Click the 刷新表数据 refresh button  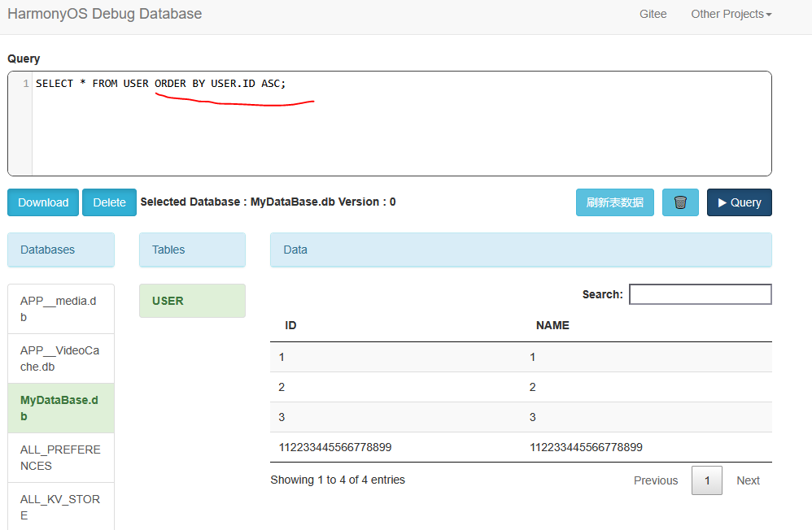click(x=615, y=202)
